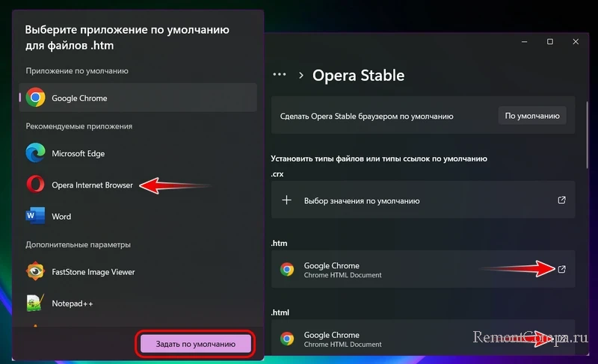Select the Word application icon

tap(35, 216)
